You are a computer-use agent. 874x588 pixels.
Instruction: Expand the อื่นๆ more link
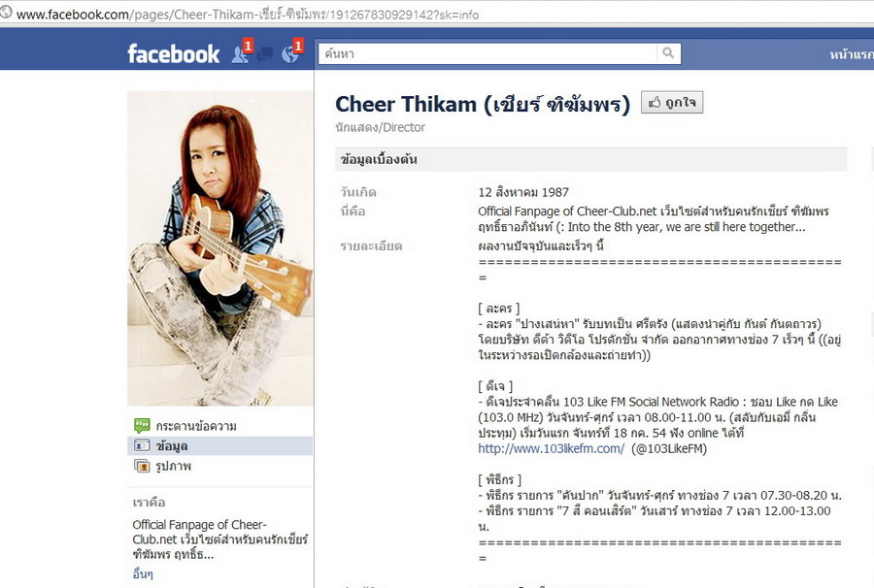coord(143,573)
